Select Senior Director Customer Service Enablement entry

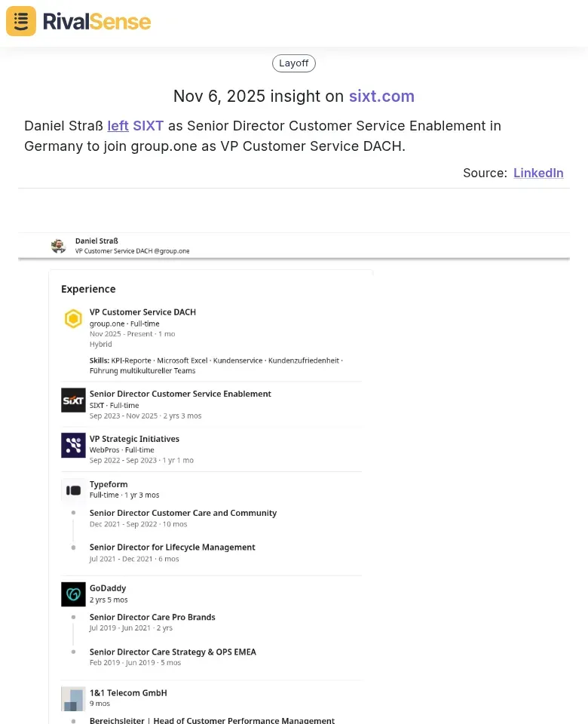point(180,394)
